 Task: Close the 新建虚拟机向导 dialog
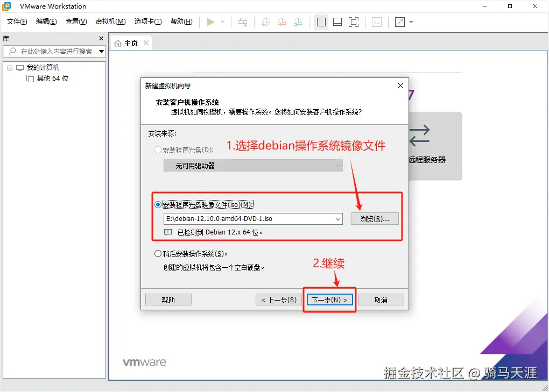[400, 85]
